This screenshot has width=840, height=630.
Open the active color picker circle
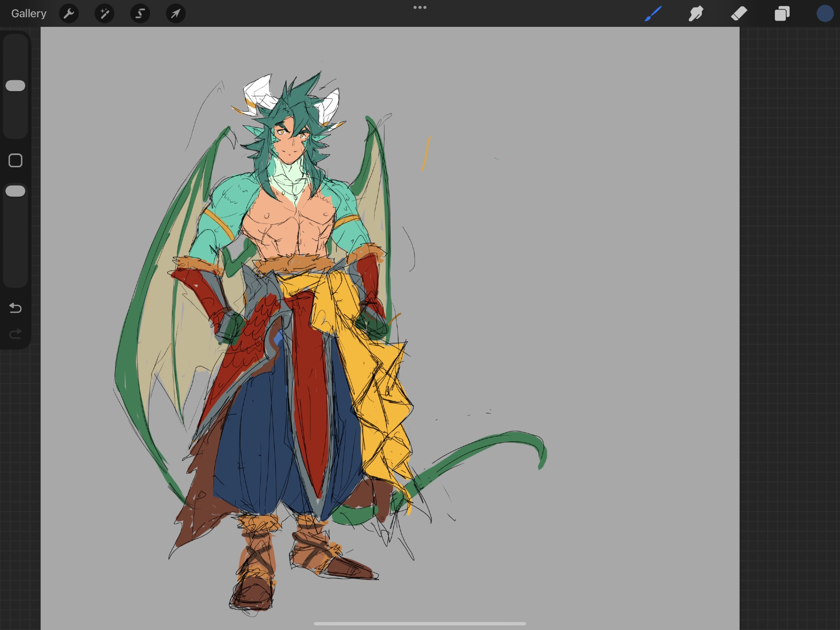[x=824, y=13]
